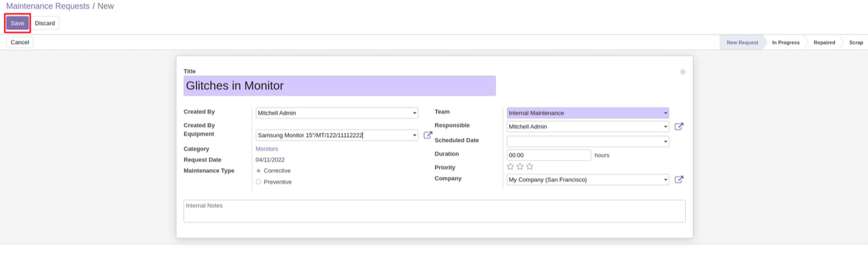
Task: Click the Cancel button
Action: tap(20, 42)
